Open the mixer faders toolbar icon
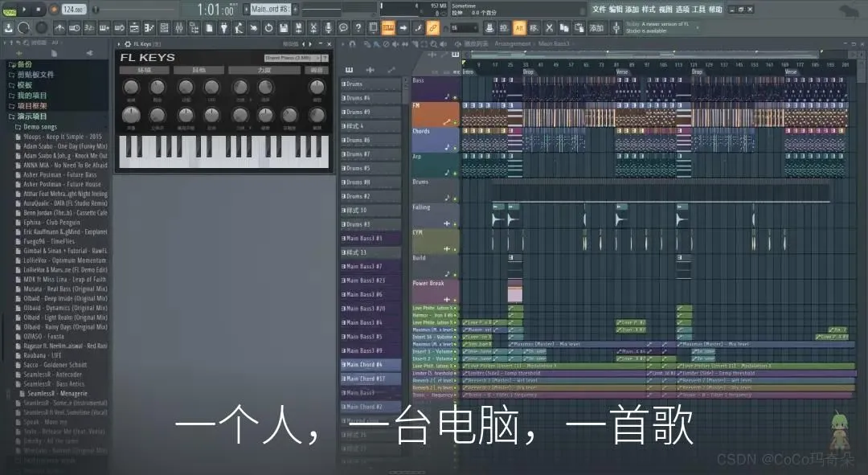The image size is (868, 475). point(178,27)
